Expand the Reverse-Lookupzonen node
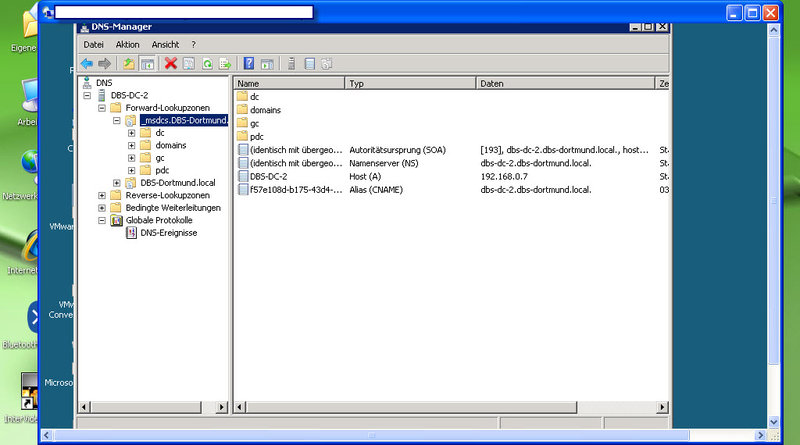 pyautogui.click(x=102, y=195)
